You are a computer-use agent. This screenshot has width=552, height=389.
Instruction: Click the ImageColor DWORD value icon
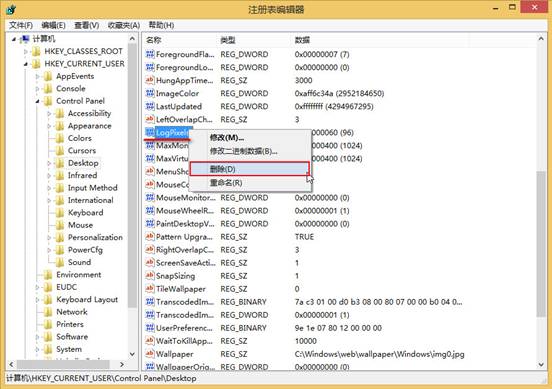[x=150, y=93]
